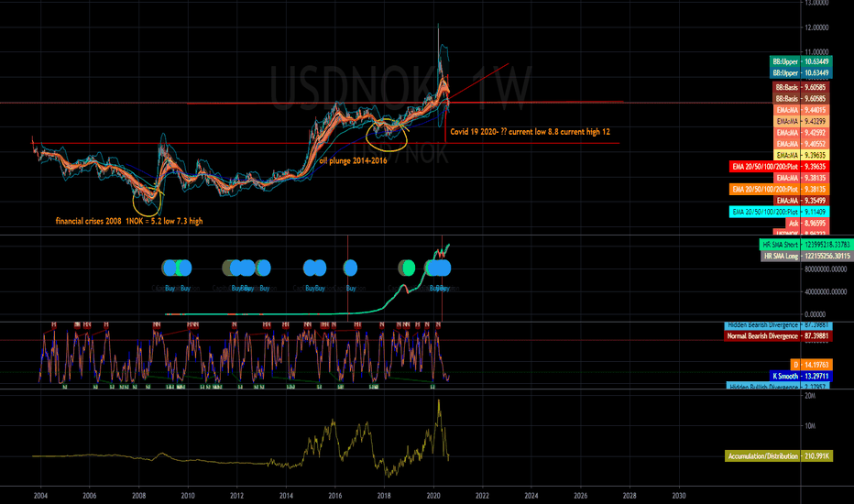The image size is (854, 504).
Task: Click the 2016 label on time axis
Action: [x=335, y=496]
